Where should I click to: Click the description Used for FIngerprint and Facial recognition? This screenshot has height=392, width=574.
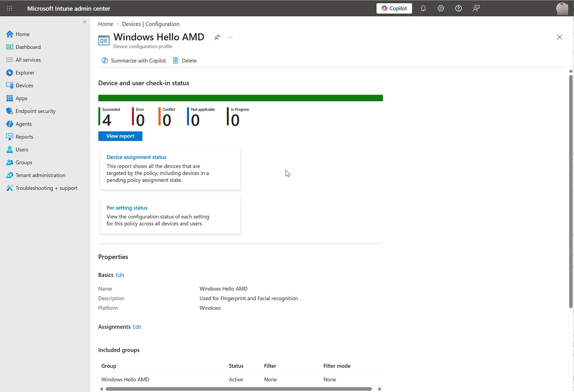(249, 298)
